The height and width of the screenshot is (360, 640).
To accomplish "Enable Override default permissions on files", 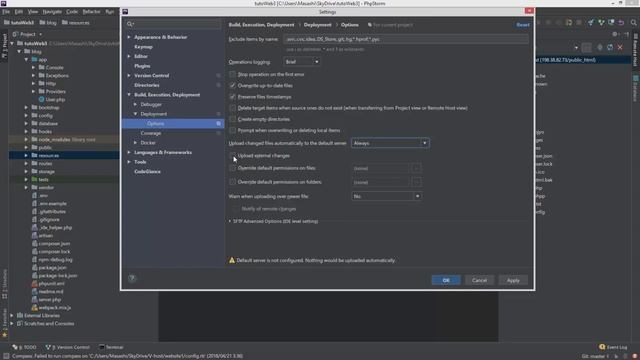I will coord(232,168).
